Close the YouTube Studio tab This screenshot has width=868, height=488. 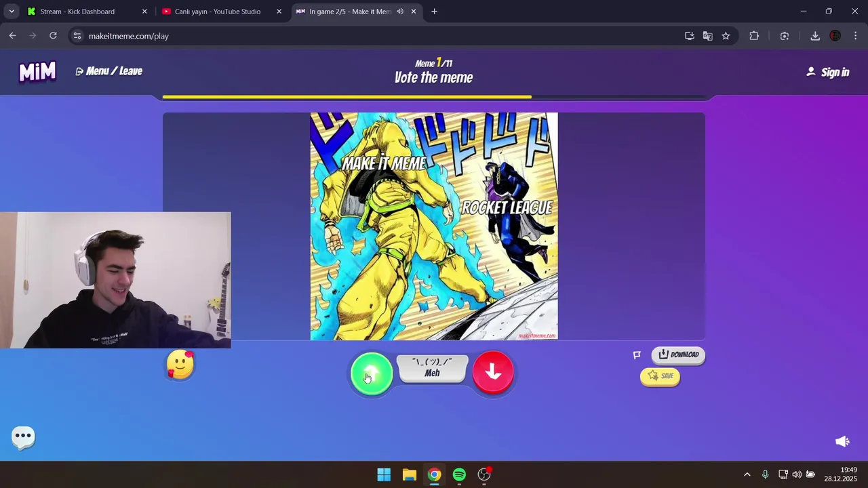point(279,12)
